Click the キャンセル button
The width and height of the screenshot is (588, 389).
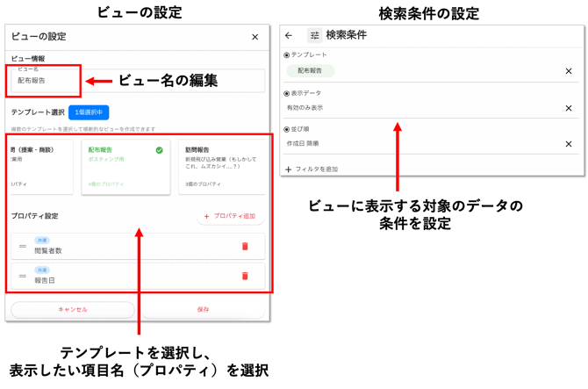click(x=72, y=309)
